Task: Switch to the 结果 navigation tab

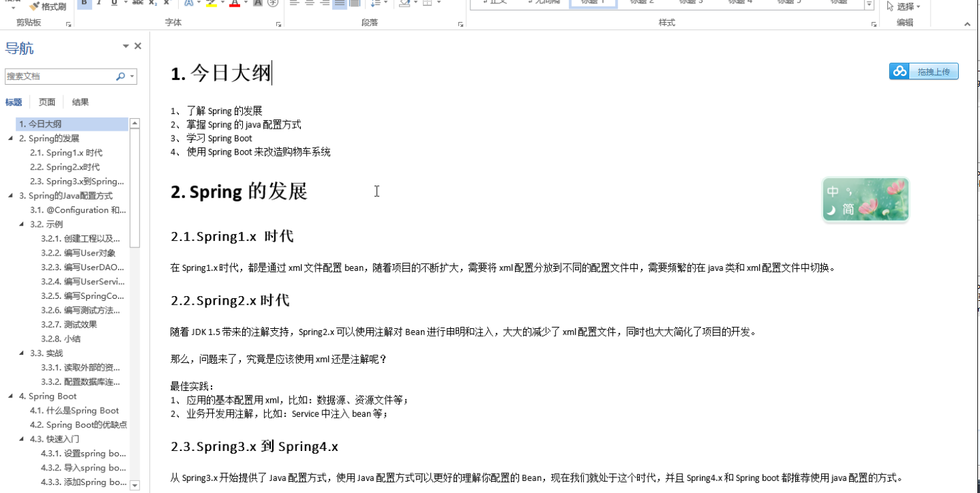Action: [80, 102]
